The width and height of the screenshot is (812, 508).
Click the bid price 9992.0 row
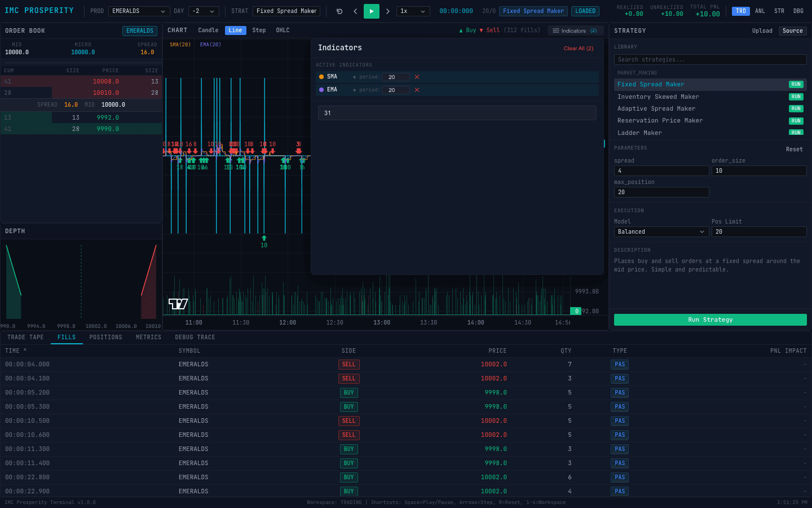tap(81, 117)
